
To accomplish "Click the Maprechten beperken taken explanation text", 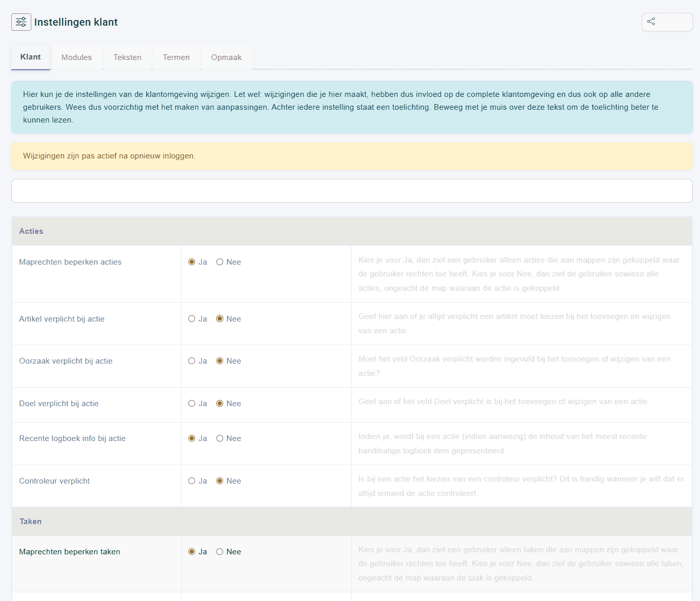I will pos(521,564).
